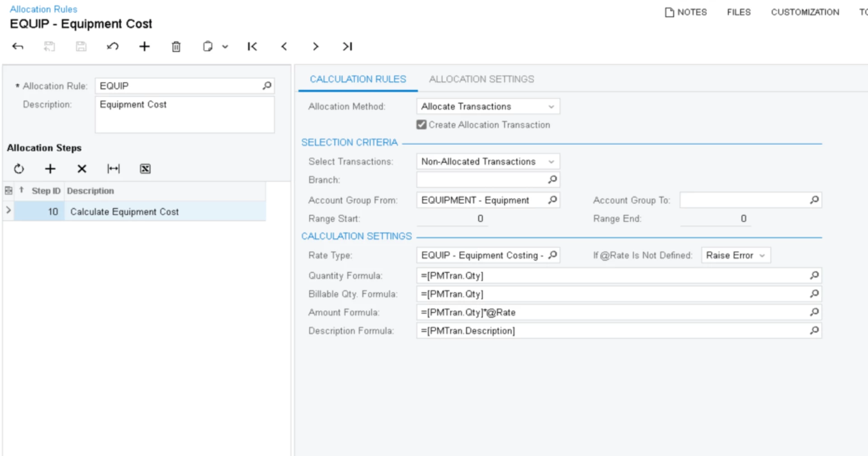This screenshot has width=868, height=456.
Task: Click the Range Start value field
Action: [x=452, y=218]
